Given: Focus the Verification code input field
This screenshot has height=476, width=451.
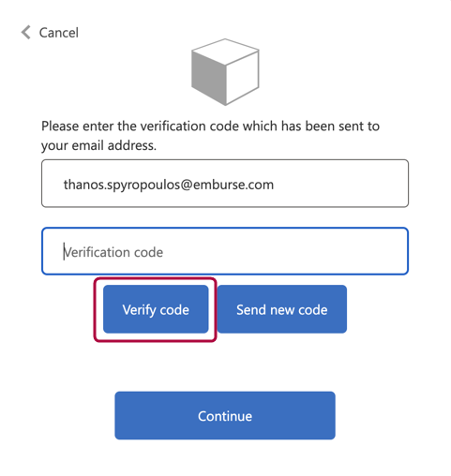Looking at the screenshot, I should pyautogui.click(x=225, y=251).
